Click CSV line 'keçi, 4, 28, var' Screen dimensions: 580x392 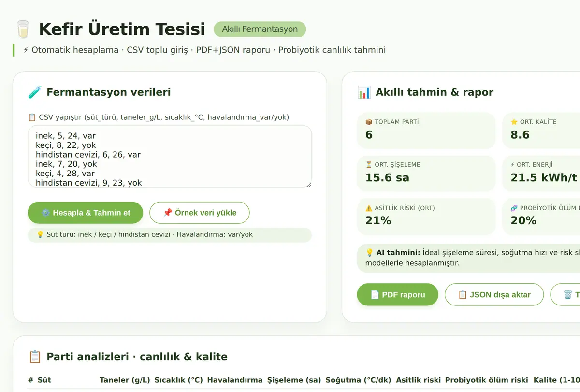pos(65,174)
